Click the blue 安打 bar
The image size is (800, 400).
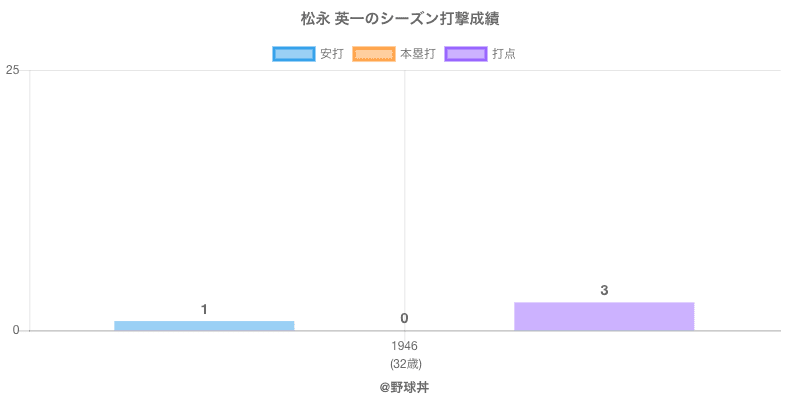204,325
